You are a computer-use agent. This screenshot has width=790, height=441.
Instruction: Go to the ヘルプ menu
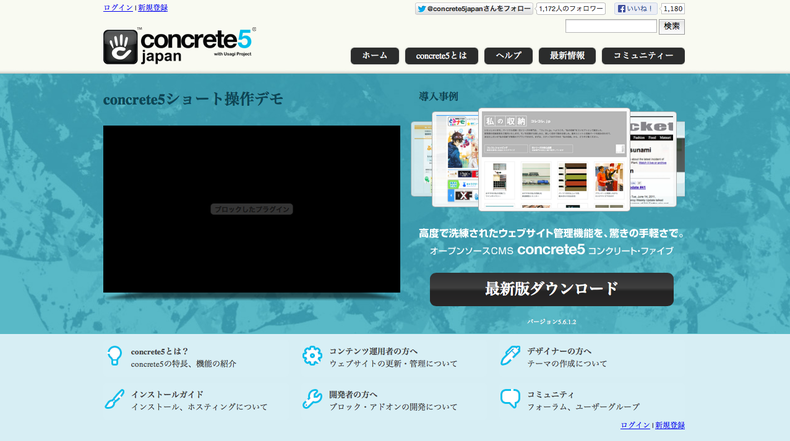pyautogui.click(x=508, y=56)
